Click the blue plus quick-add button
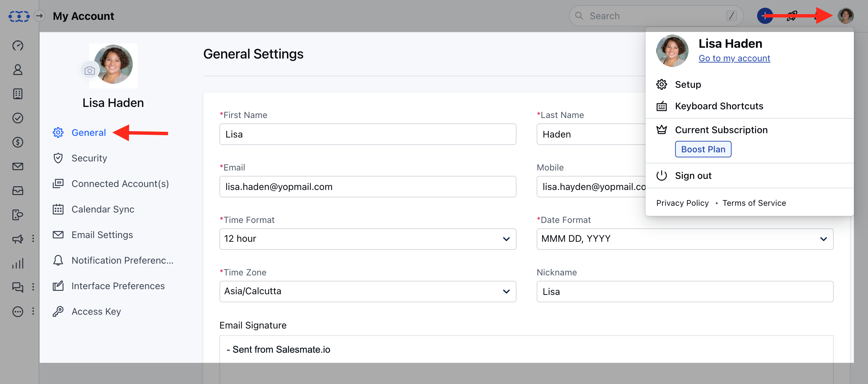The image size is (868, 384). [x=765, y=16]
